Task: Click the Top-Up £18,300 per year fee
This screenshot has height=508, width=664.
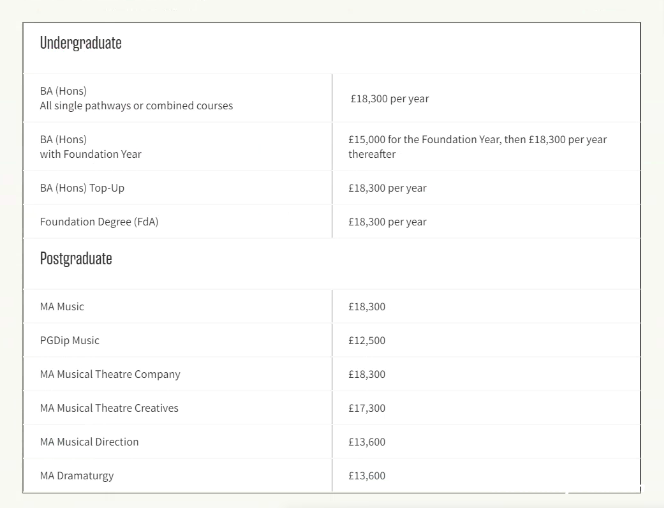Action: pyautogui.click(x=387, y=188)
